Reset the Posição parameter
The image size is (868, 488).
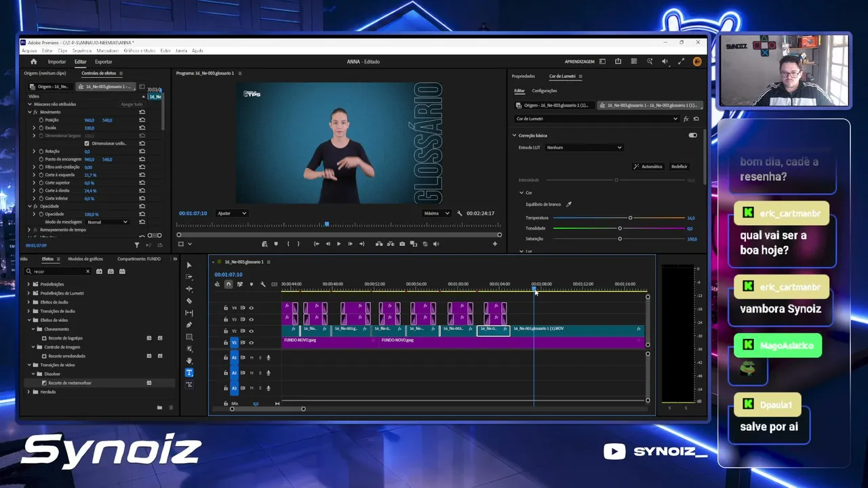click(x=142, y=120)
